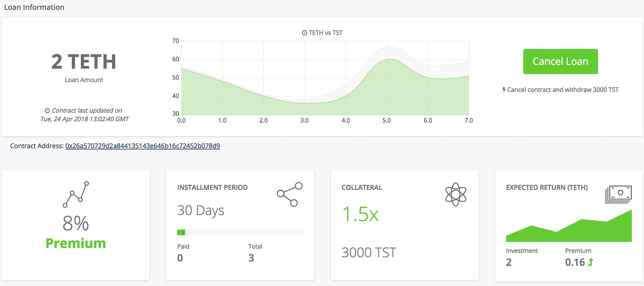
Task: Click the 30 Days installment value
Action: pyautogui.click(x=201, y=211)
